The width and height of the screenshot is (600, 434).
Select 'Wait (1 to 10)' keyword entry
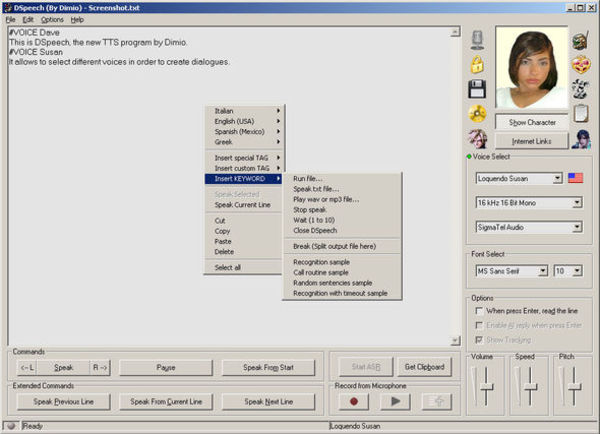342,220
